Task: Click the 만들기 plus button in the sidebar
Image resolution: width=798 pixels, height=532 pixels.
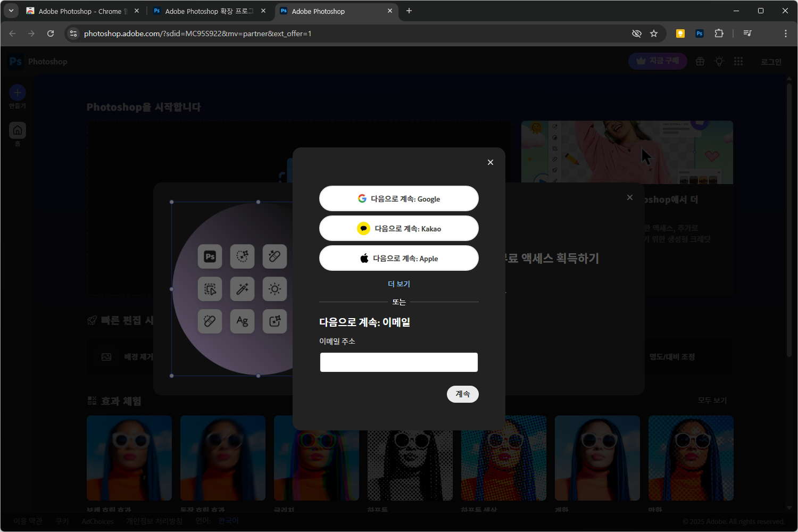Action: (18, 93)
